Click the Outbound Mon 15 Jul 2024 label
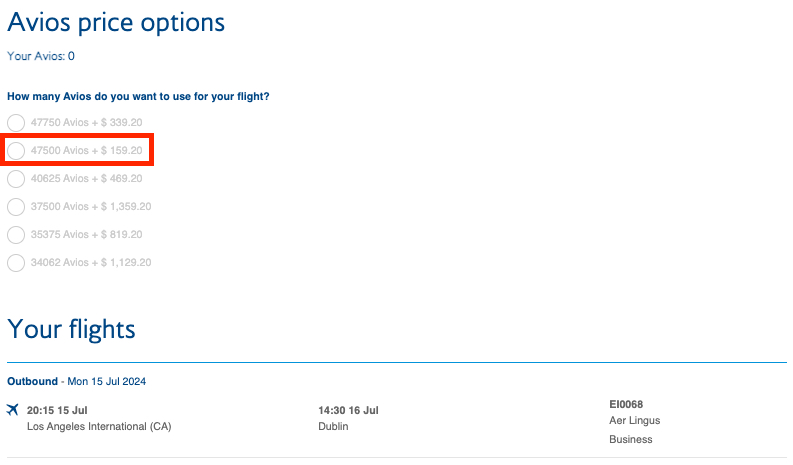Image resolution: width=793 pixels, height=465 pixels. point(77,381)
